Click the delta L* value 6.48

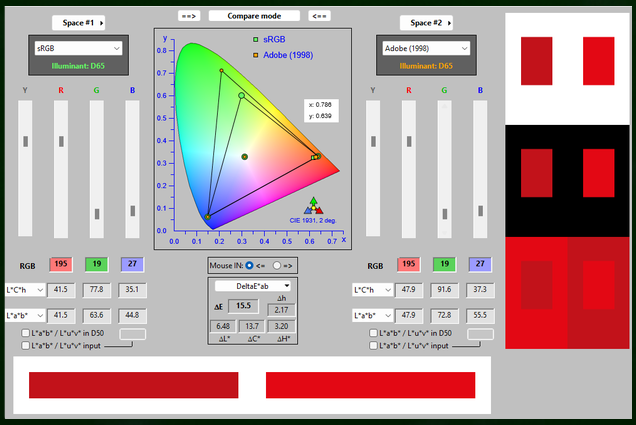[x=223, y=326]
